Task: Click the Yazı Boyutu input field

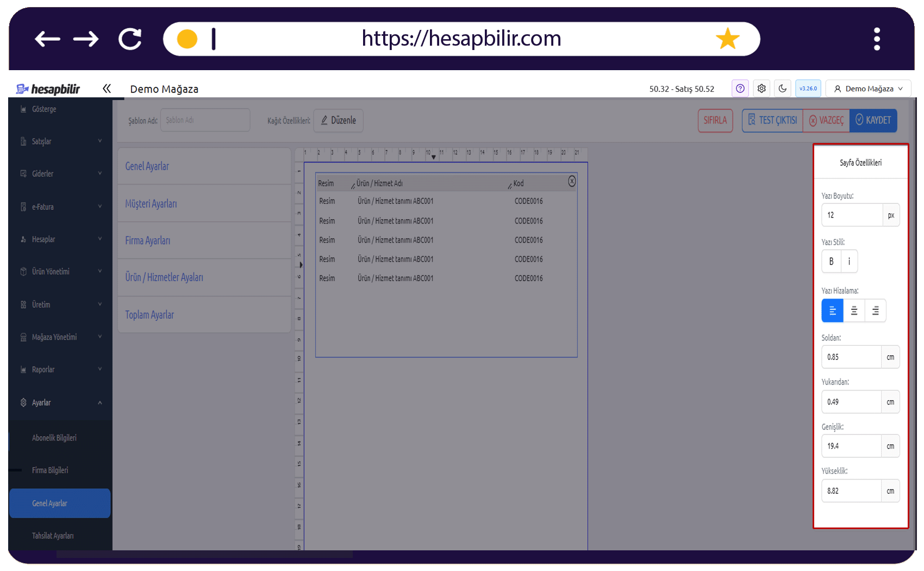Action: pos(852,215)
